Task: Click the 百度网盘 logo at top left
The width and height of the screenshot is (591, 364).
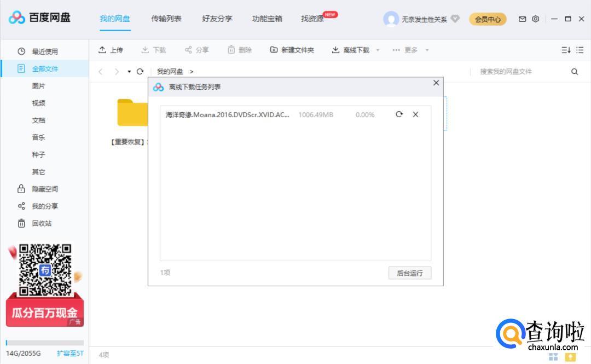Action: point(39,18)
